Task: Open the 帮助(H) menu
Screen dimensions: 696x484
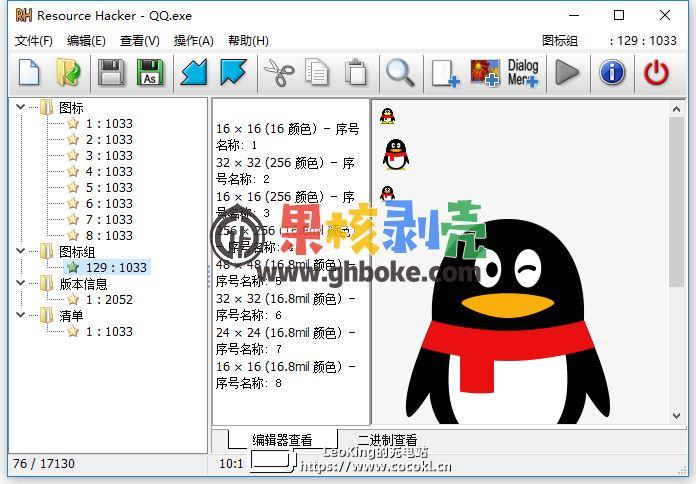Action: point(248,41)
